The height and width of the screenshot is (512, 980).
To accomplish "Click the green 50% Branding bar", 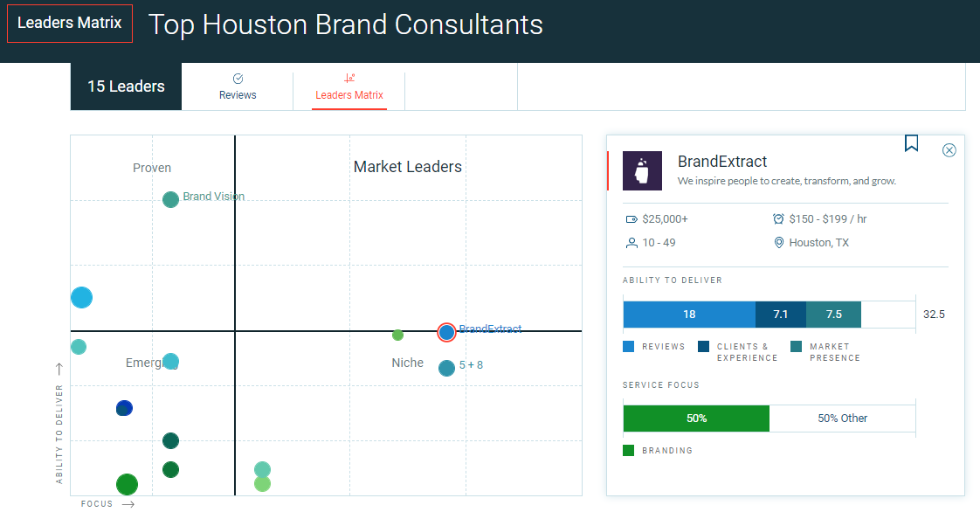I will click(x=696, y=419).
